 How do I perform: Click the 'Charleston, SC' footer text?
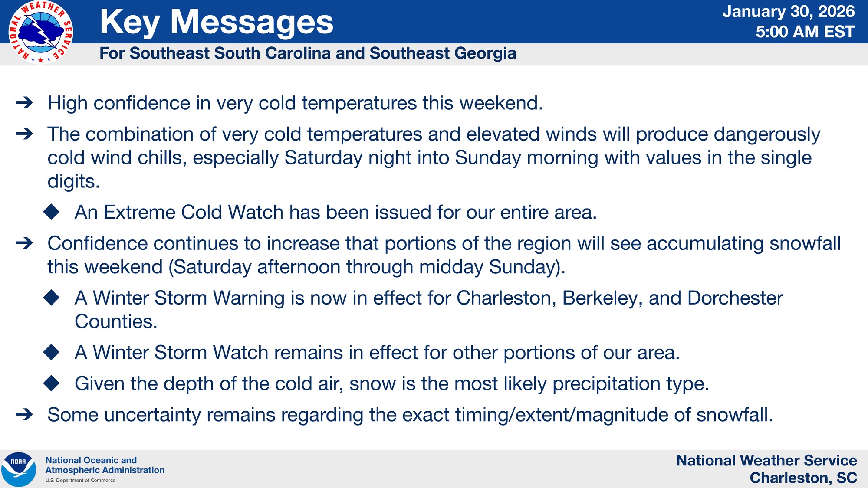(803, 478)
